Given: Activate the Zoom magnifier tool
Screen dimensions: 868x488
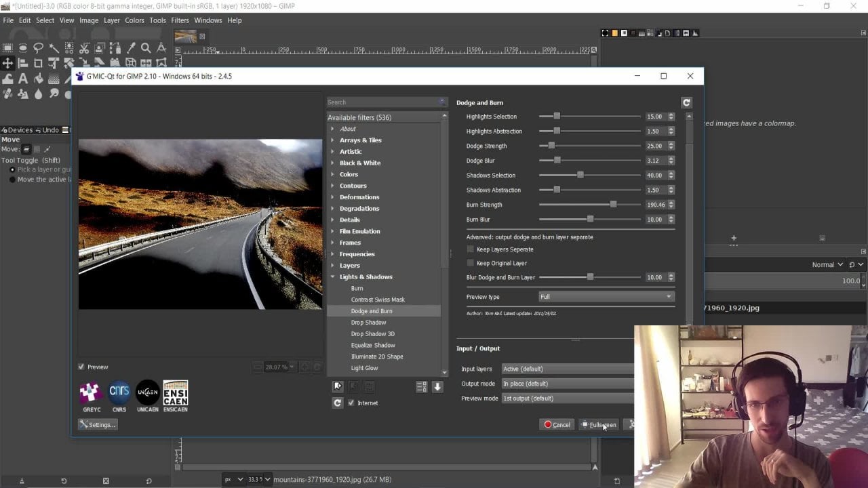Looking at the screenshot, I should tap(146, 48).
